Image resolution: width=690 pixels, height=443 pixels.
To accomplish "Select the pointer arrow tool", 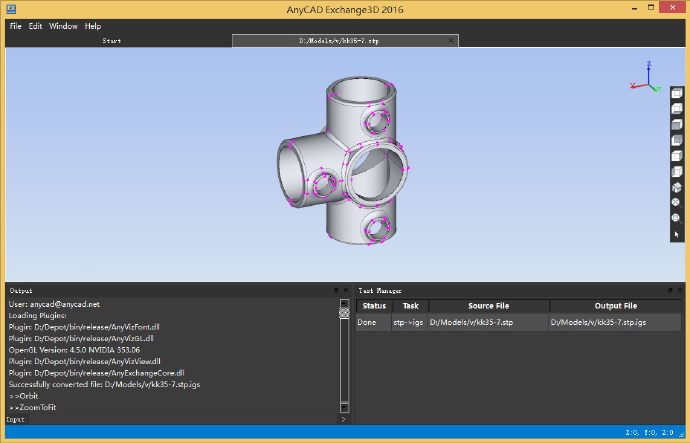I will coord(676,233).
